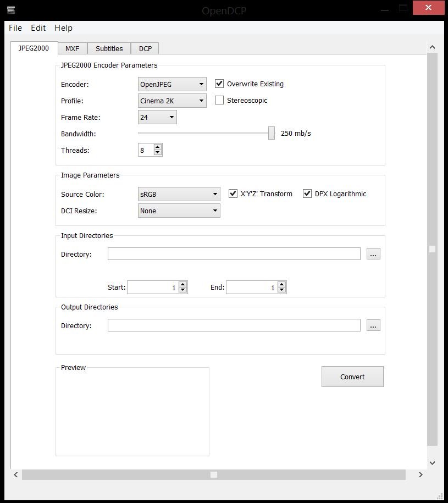Screen dimensions: 448x503
Task: Click the '250 mb/s' bandwidth value
Action: (x=296, y=134)
